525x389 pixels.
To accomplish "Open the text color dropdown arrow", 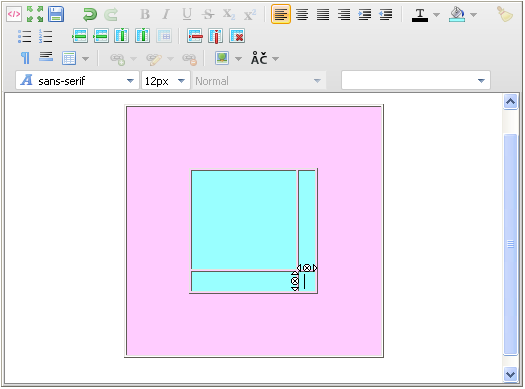I will [x=436, y=15].
